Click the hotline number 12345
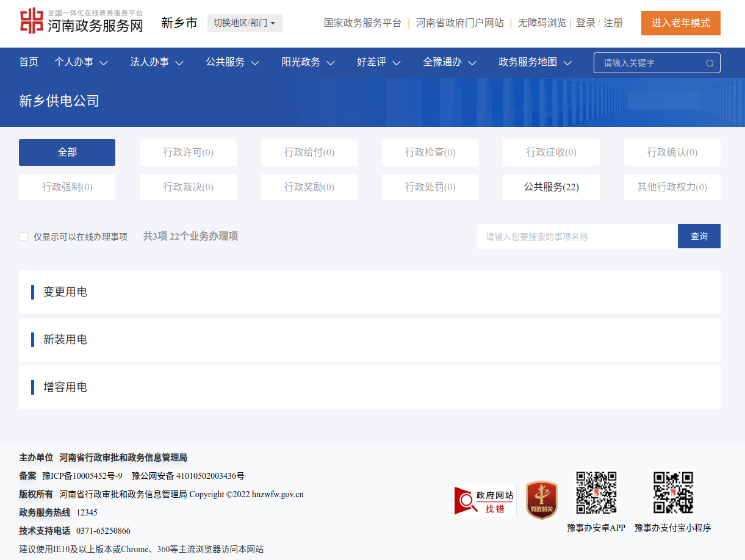This screenshot has height=560, width=745. click(87, 512)
